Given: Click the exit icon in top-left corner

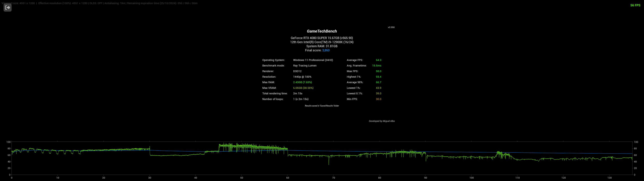Looking at the screenshot, I should pyautogui.click(x=7, y=7).
